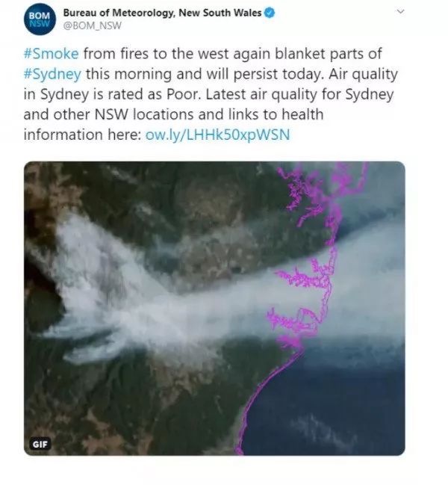Screen dimensions: 448x485
Task: Click 'health' at end of fourth line
Action: [302, 114]
